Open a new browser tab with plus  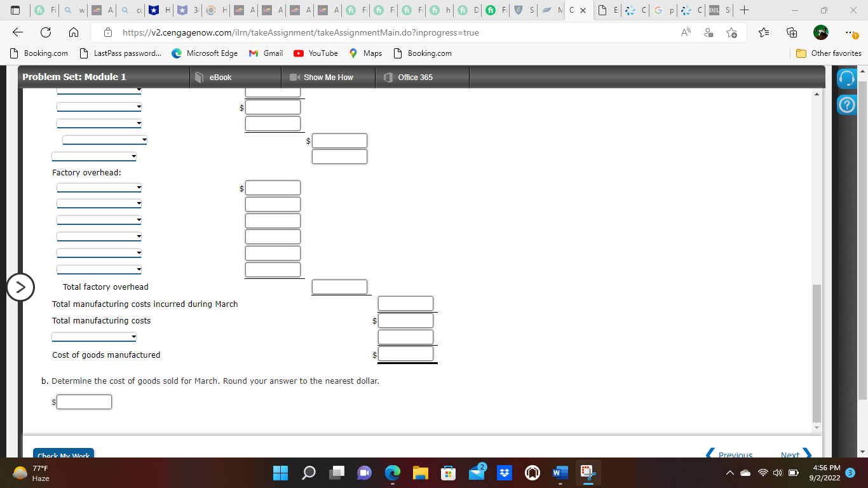click(744, 10)
